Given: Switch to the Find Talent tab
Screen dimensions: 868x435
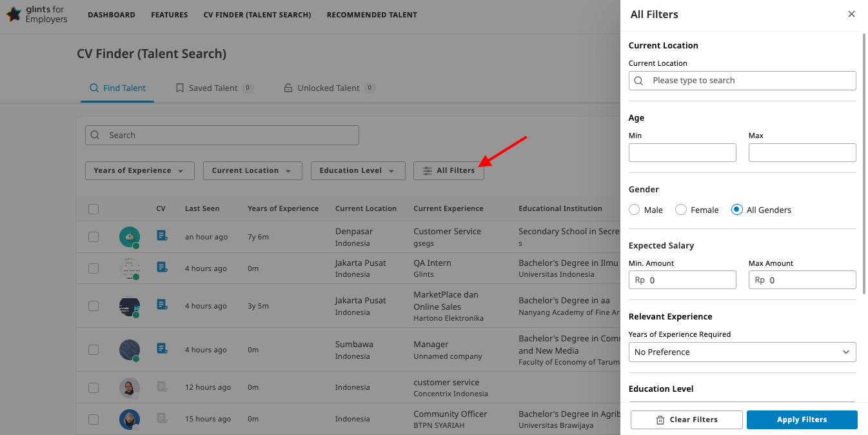Looking at the screenshot, I should [x=117, y=87].
